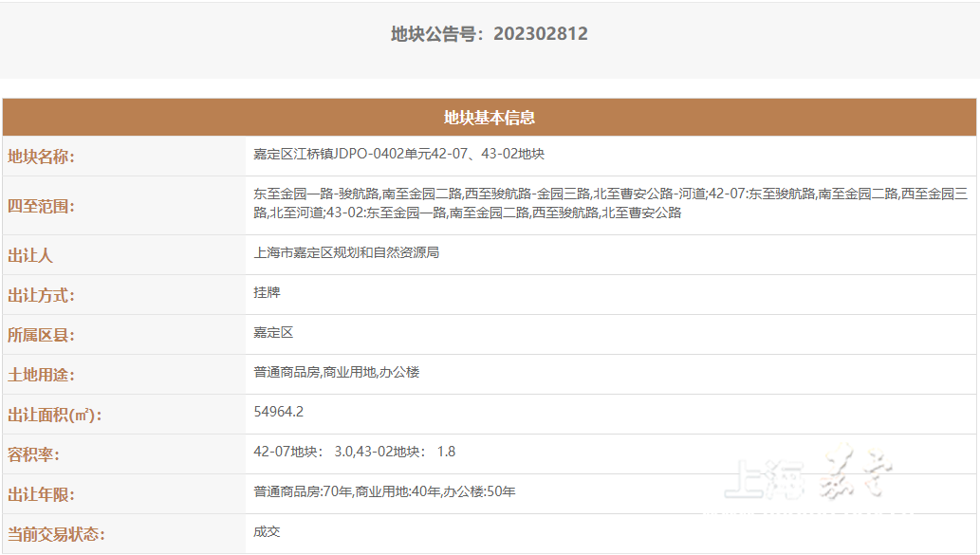
Task: Select the 当前交易状态 row label
Action: pyautogui.click(x=55, y=534)
